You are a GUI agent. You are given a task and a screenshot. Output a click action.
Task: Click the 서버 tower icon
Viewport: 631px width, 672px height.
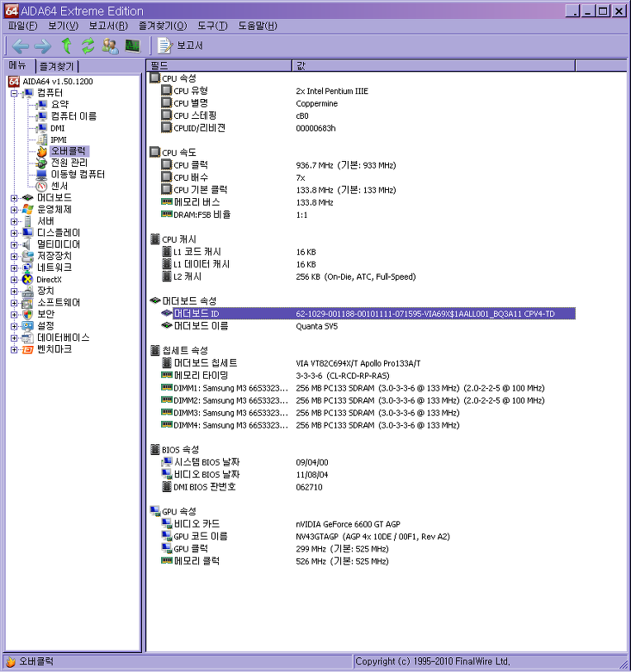tap(27, 221)
